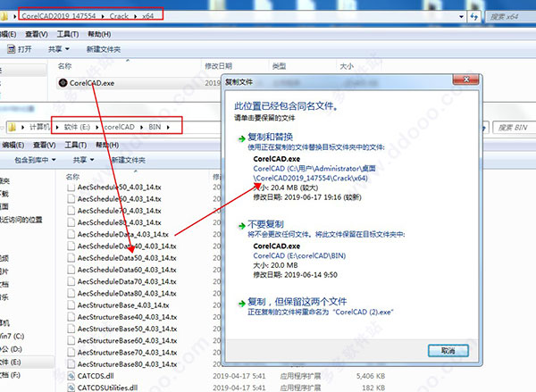This screenshot has height=392, width=536.
Task: Select file AecScheduleData50_4.03_14.tx
Action: 127,258
